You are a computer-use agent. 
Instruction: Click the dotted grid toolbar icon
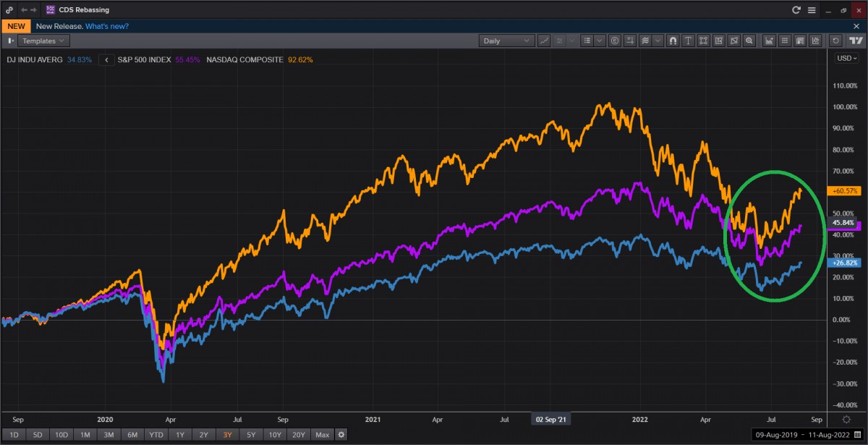tap(786, 41)
